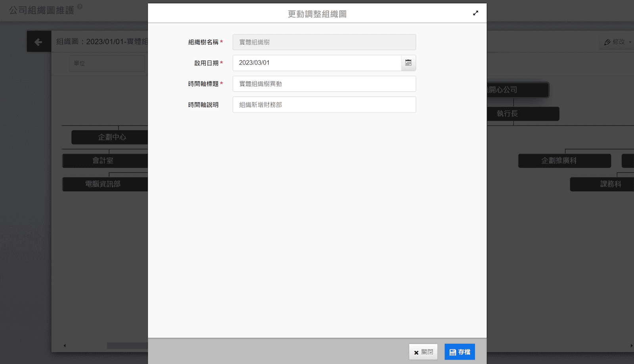Click the horizontal scrollbar left arrow
634x364 pixels.
click(65, 346)
